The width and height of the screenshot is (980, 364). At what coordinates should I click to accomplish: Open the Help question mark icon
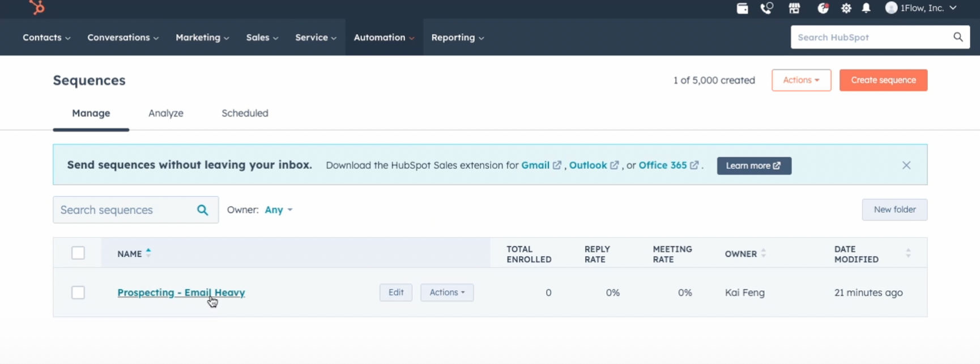click(823, 8)
